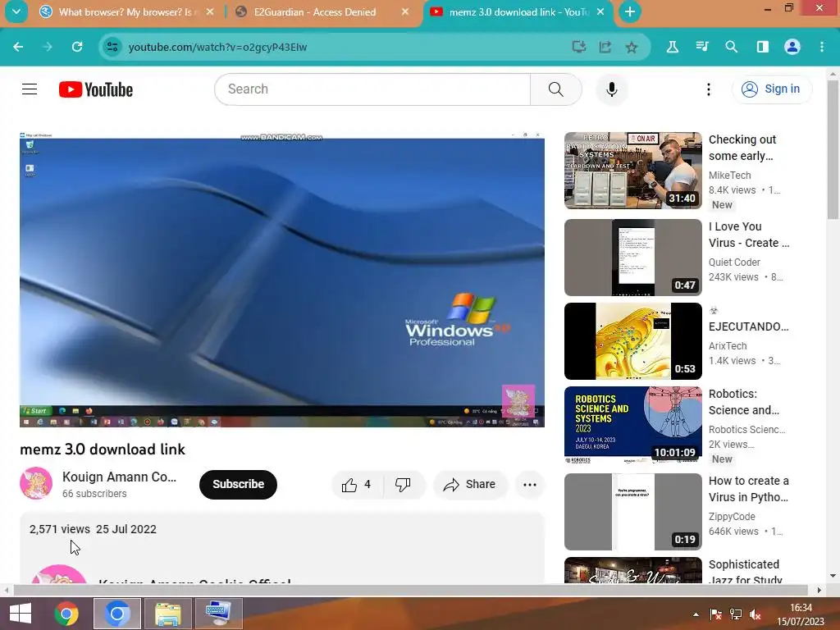Click the YouTube search magnifier button
840x630 pixels.
tap(555, 89)
